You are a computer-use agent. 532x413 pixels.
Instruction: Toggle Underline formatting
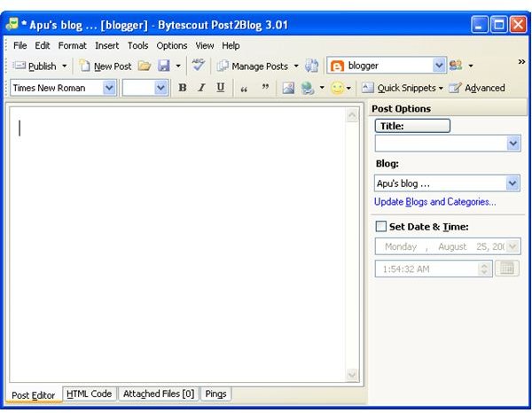pyautogui.click(x=221, y=88)
